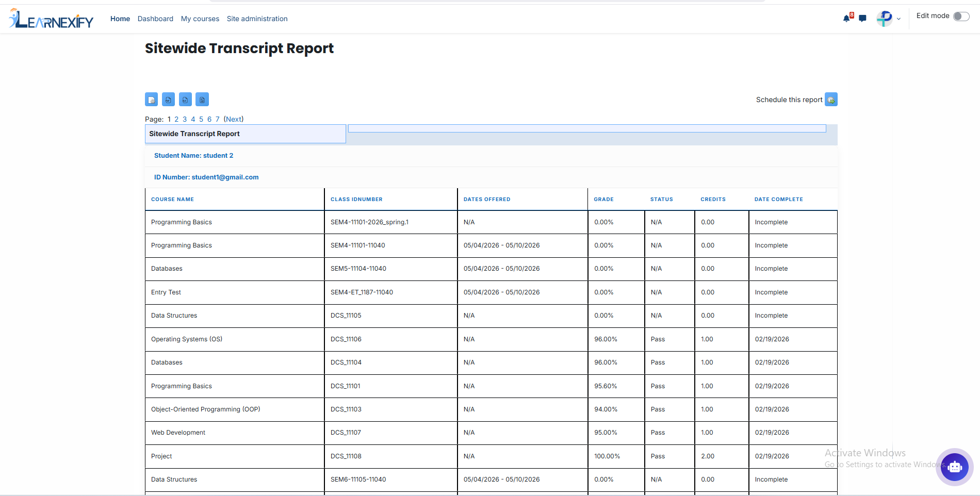Go to report page 3
Viewport: 980px width, 496px height.
pos(185,119)
